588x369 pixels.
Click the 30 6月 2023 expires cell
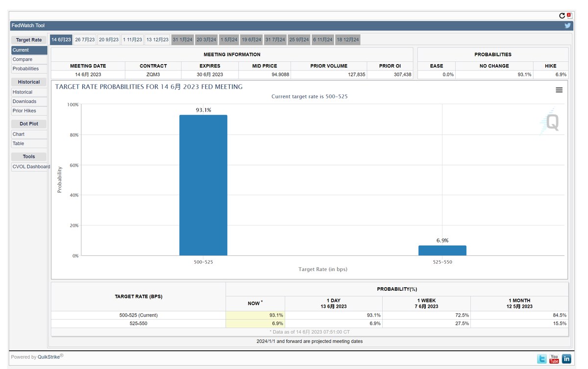pyautogui.click(x=210, y=75)
